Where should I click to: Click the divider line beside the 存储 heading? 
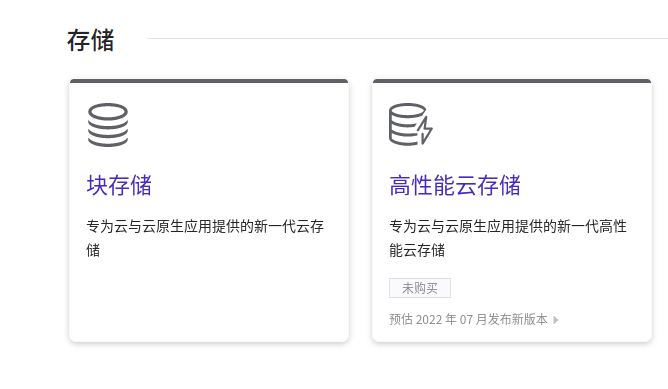pyautogui.click(x=407, y=38)
